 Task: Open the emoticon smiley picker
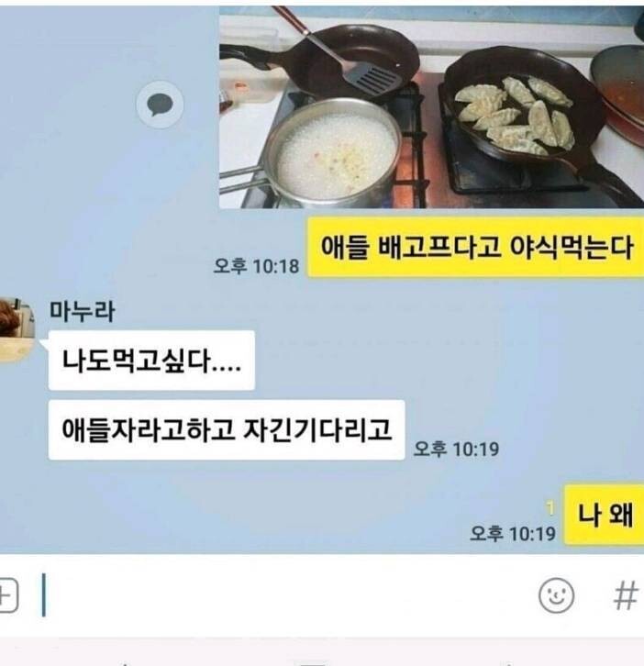[x=556, y=595]
